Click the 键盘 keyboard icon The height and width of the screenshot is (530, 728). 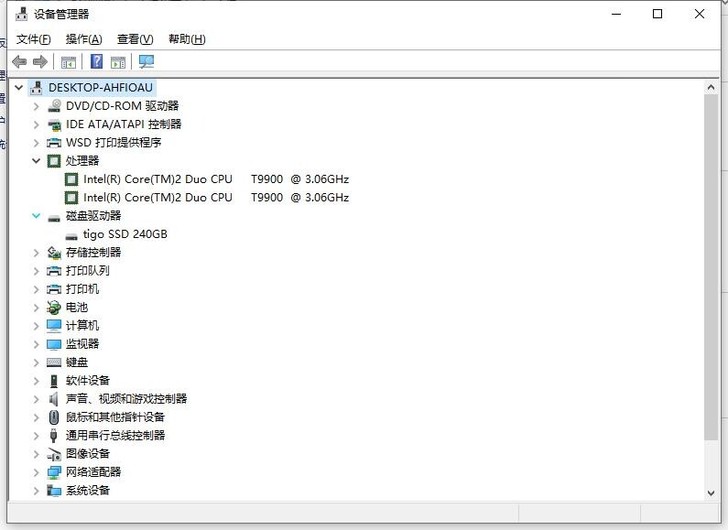pos(54,362)
